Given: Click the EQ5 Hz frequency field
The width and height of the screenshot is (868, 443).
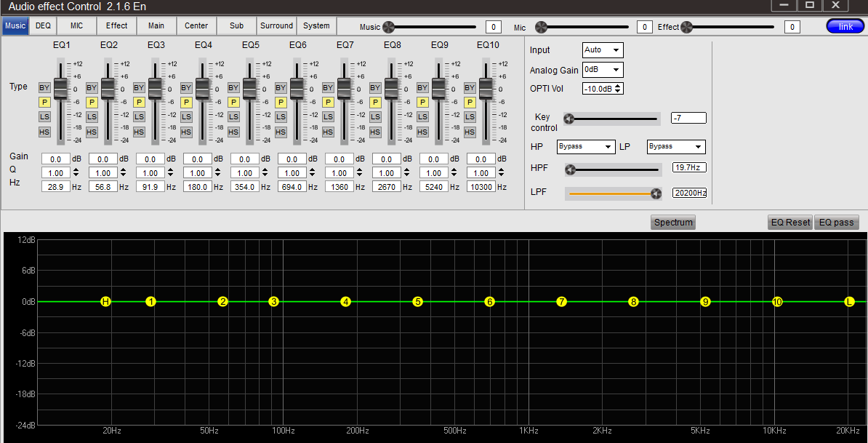Looking at the screenshot, I should tap(245, 187).
